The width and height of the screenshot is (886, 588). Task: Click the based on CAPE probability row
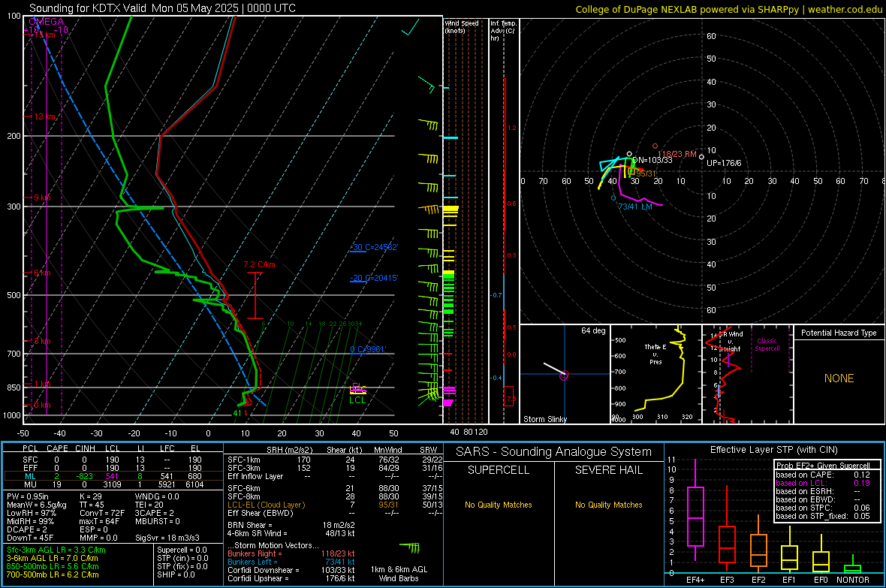tap(823, 475)
